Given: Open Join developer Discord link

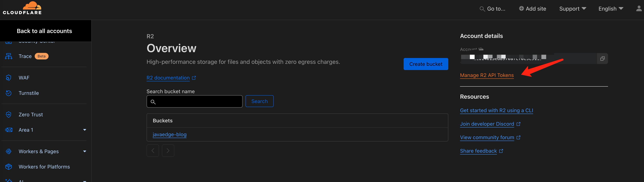Looking at the screenshot, I should point(487,124).
